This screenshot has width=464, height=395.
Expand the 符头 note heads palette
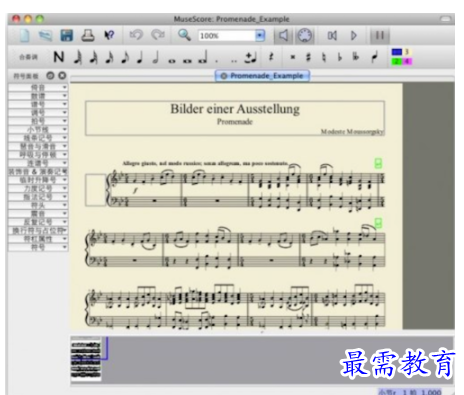38,205
